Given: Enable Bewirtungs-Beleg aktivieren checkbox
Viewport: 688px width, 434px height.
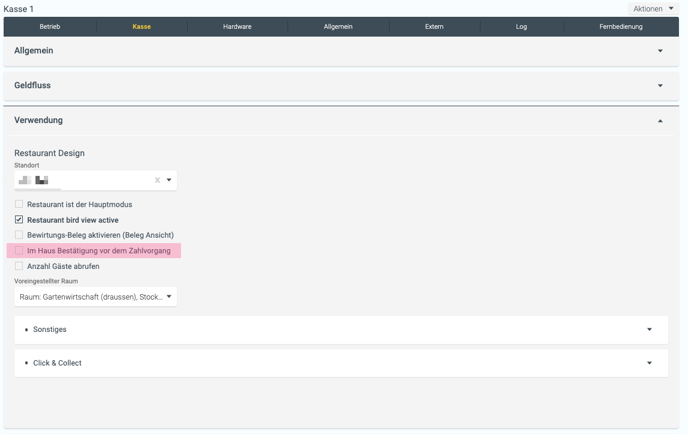Looking at the screenshot, I should [19, 235].
